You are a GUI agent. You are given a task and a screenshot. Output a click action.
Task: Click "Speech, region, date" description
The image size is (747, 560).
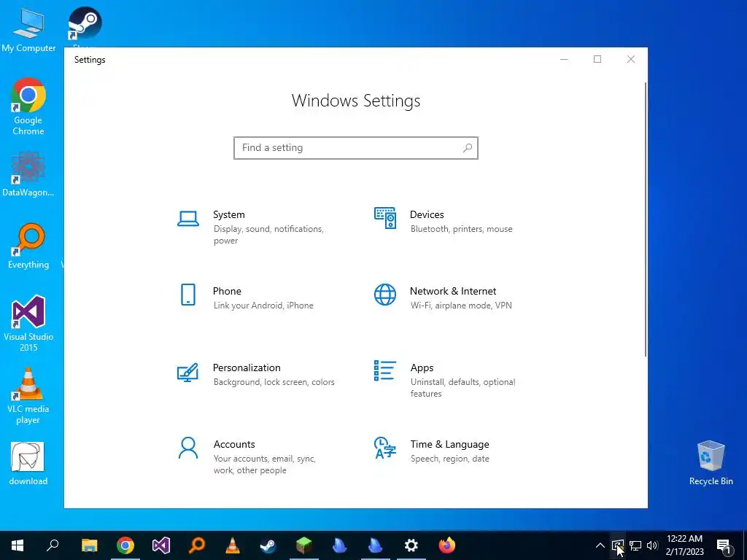(449, 459)
